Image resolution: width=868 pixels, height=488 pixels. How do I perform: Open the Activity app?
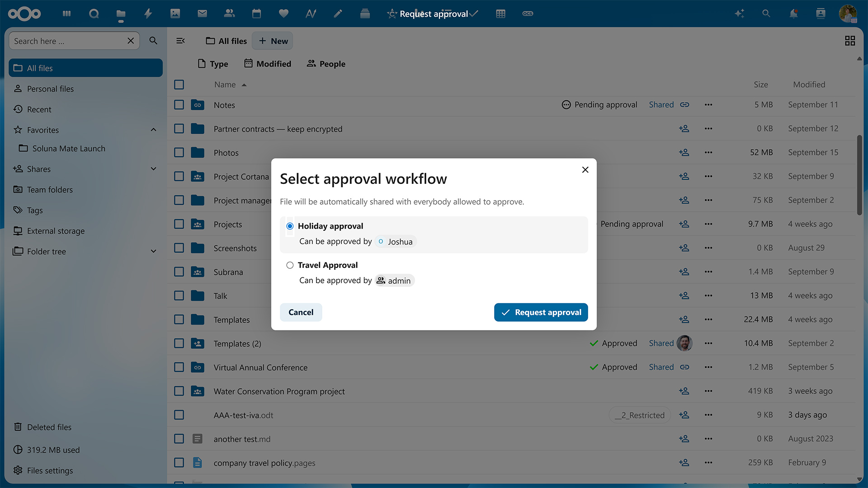pos(148,14)
